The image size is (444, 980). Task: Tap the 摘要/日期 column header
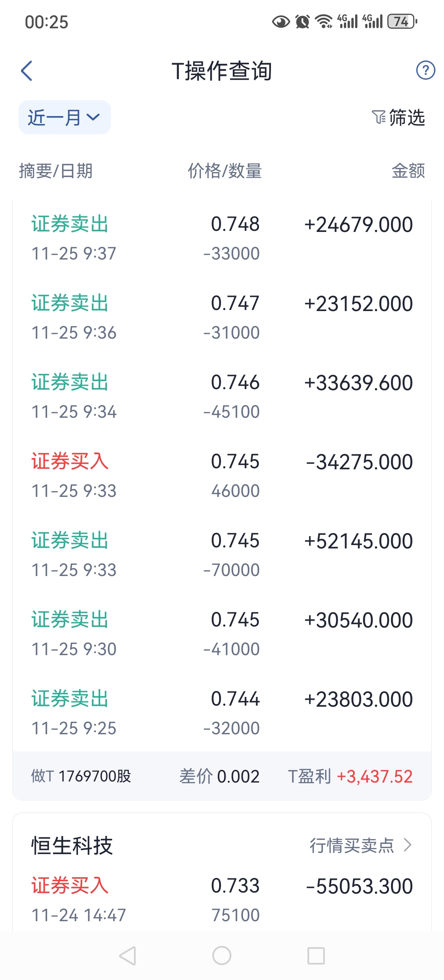click(56, 171)
